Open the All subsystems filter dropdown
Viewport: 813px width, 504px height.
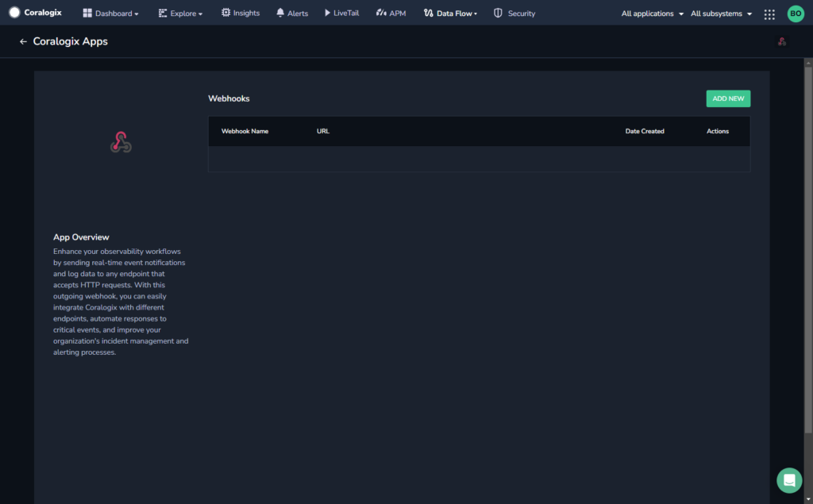[721, 13]
